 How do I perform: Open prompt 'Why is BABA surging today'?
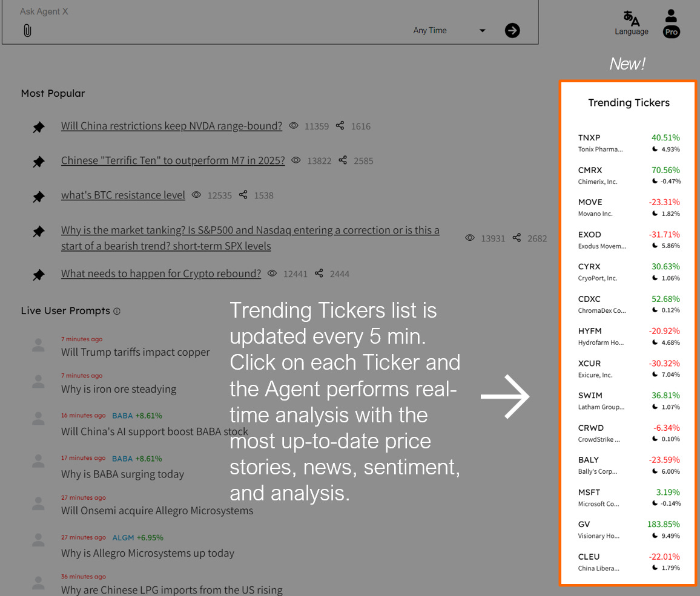(122, 474)
